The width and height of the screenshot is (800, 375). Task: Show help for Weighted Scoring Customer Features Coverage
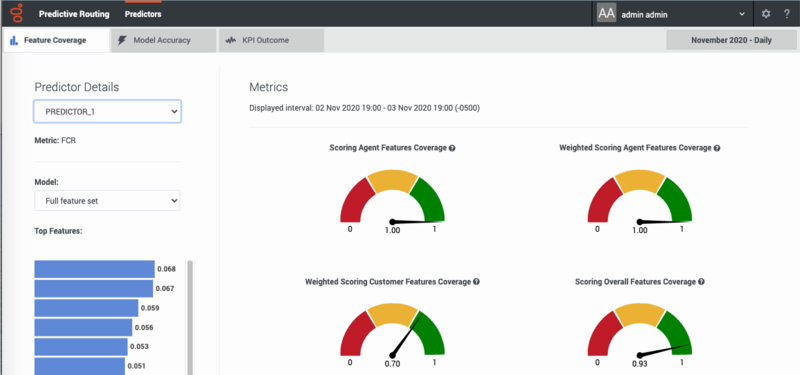tap(476, 282)
